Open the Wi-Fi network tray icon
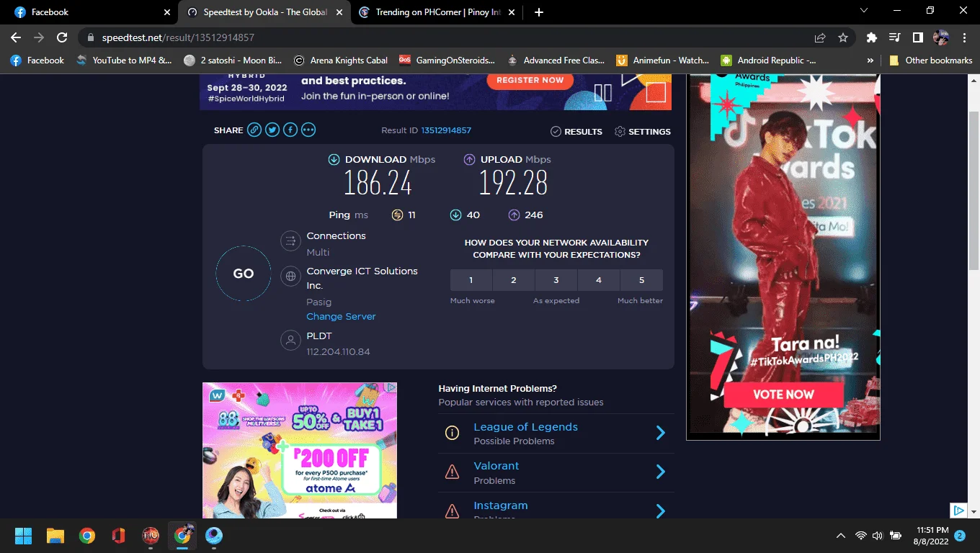Screen dimensions: 980x553 [x=860, y=536]
